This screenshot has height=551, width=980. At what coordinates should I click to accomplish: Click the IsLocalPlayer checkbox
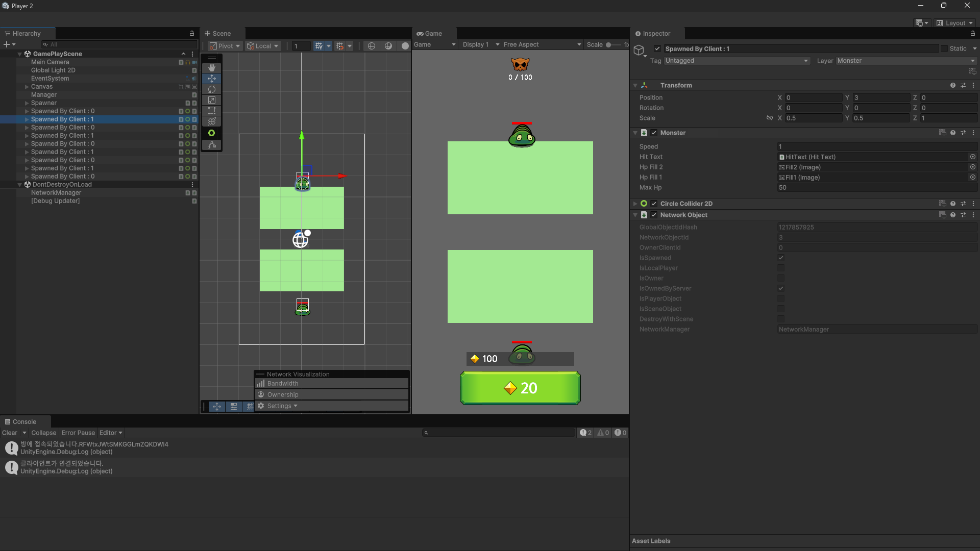click(x=781, y=268)
